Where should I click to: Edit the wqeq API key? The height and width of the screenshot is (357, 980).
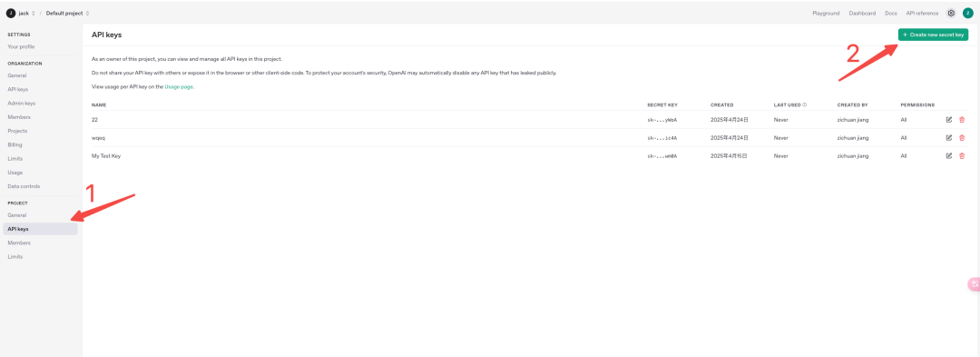point(949,137)
